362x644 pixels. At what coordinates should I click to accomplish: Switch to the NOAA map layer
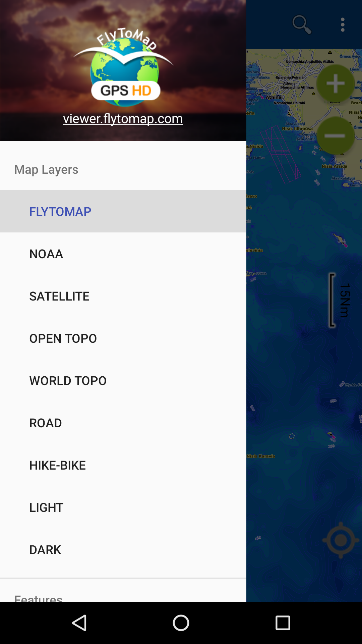pos(123,254)
